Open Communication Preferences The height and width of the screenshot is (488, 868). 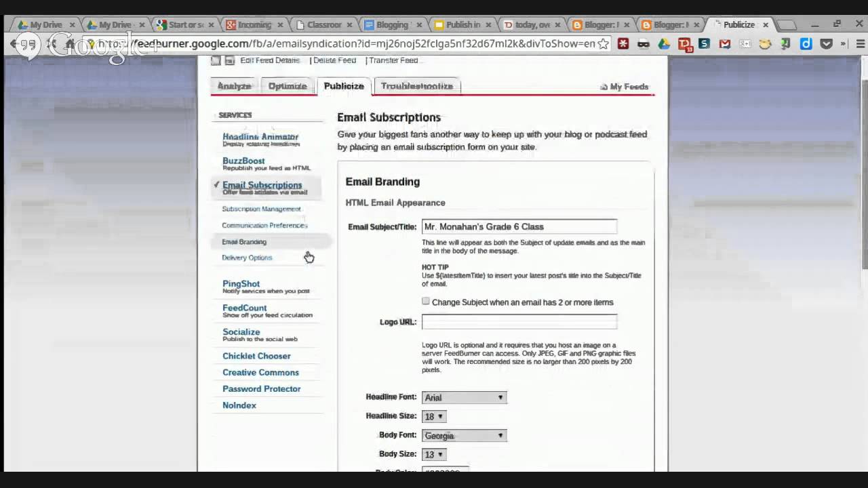click(264, 225)
